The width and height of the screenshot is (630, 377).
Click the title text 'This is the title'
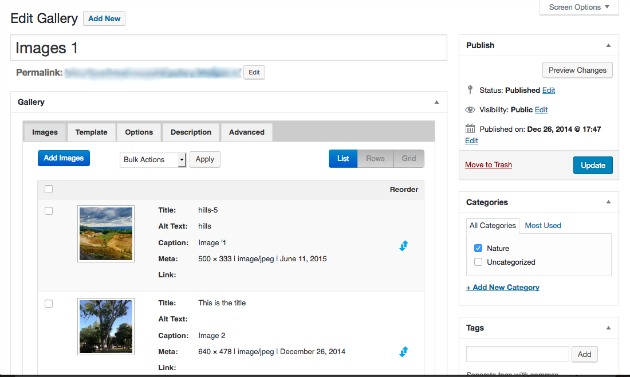(222, 303)
